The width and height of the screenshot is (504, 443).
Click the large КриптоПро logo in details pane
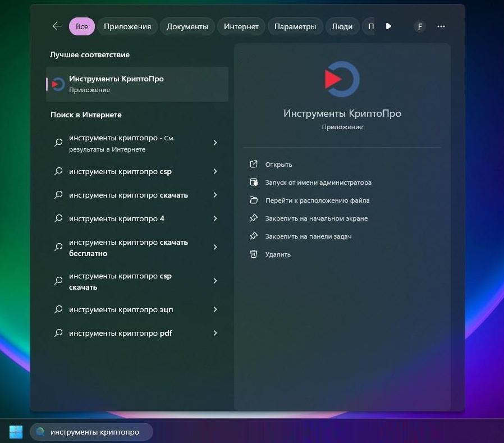(342, 79)
